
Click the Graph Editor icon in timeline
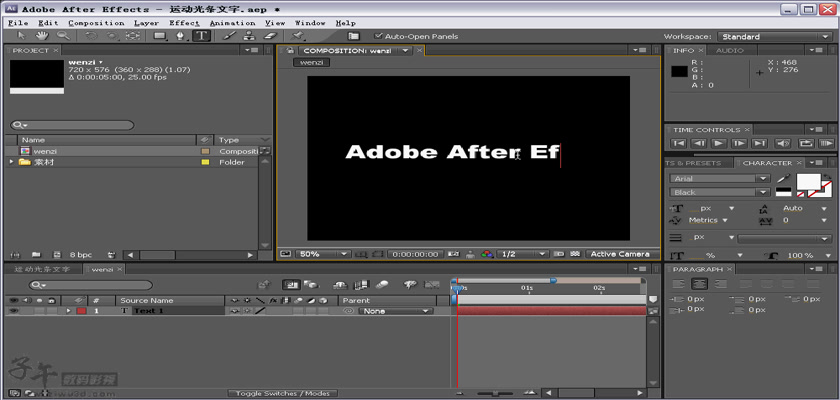click(x=432, y=285)
